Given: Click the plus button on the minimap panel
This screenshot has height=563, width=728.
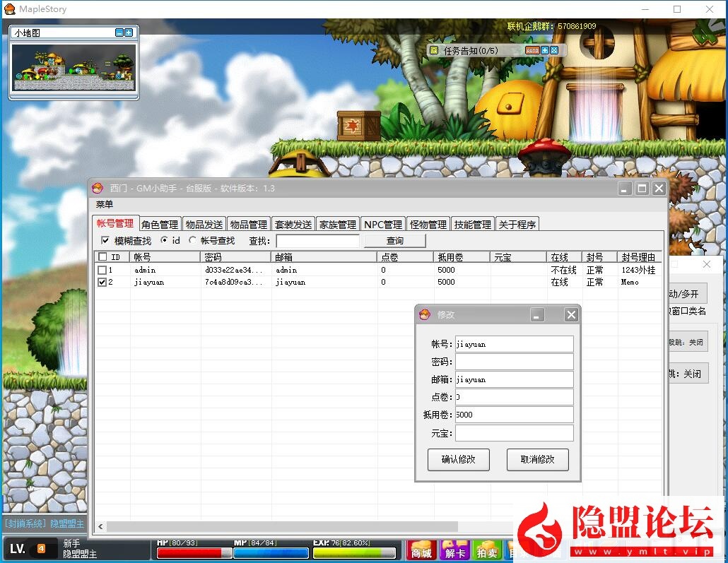Looking at the screenshot, I should 129,32.
